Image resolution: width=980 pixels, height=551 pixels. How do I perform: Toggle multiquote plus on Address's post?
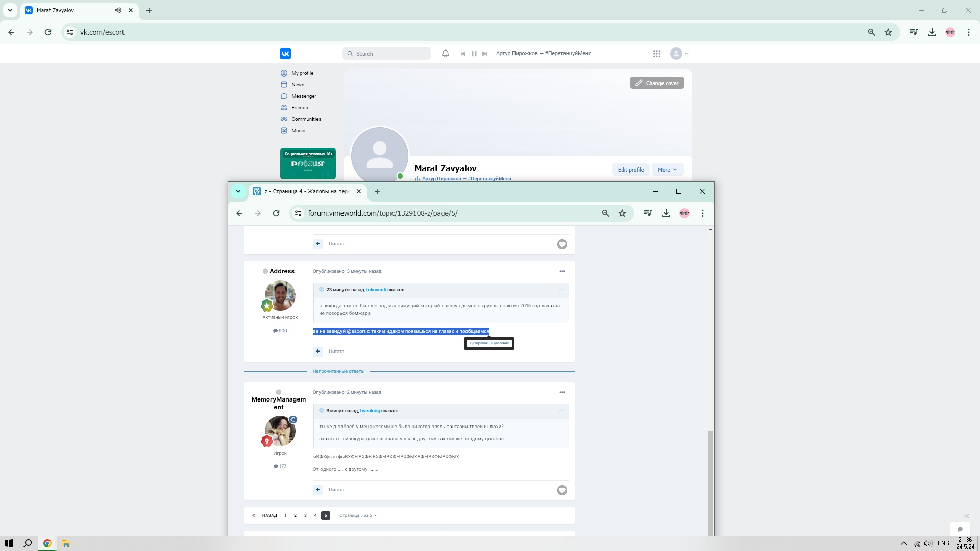[x=317, y=352]
